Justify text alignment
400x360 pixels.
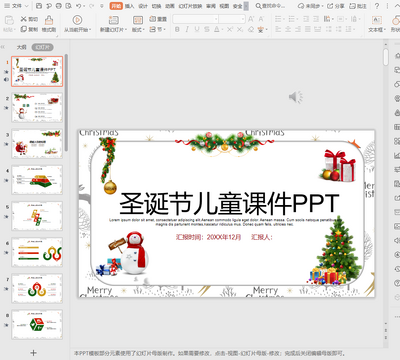click(308, 30)
